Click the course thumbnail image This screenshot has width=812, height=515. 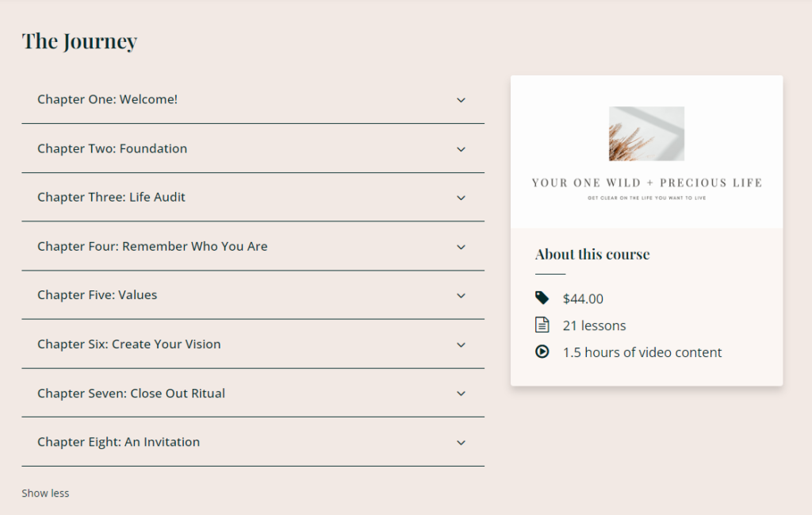(646, 133)
